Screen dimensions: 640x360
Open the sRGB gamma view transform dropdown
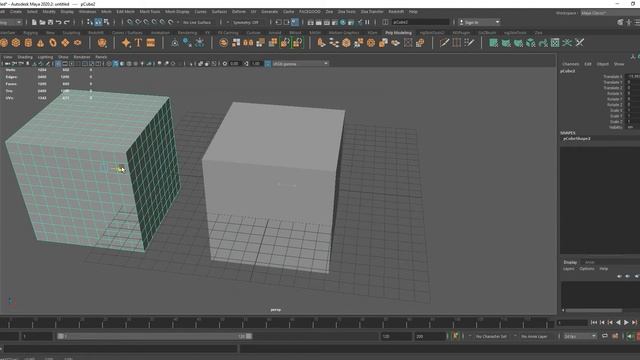(300, 64)
